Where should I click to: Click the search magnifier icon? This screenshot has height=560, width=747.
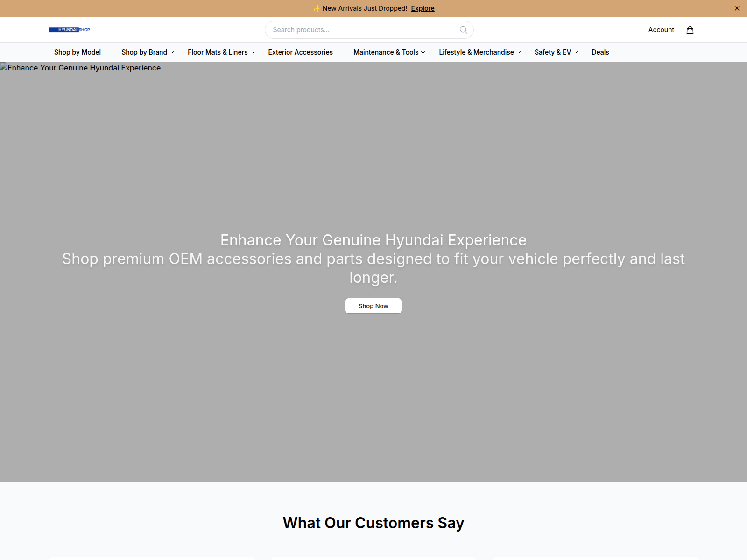click(x=464, y=30)
